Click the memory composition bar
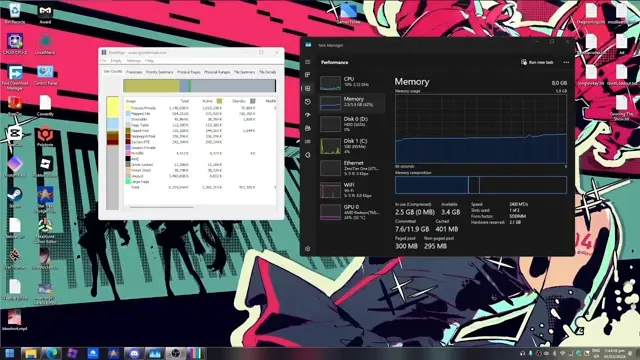The height and width of the screenshot is (360, 640). [480, 185]
